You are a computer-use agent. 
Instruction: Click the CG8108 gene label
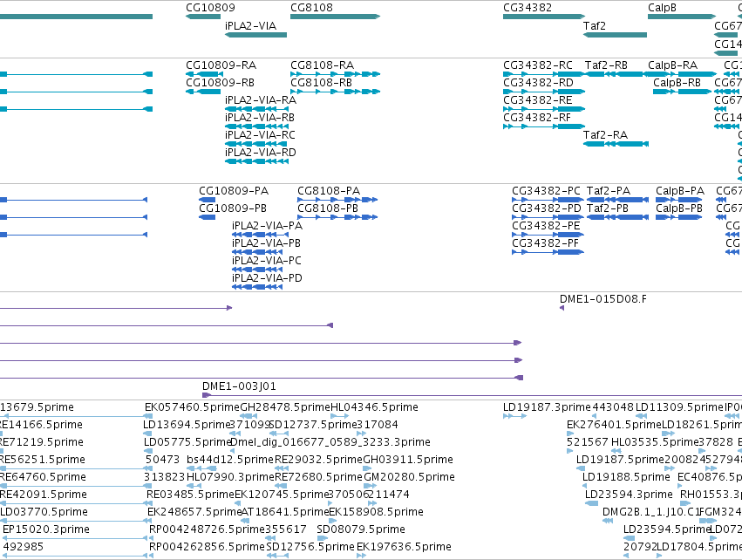click(311, 8)
